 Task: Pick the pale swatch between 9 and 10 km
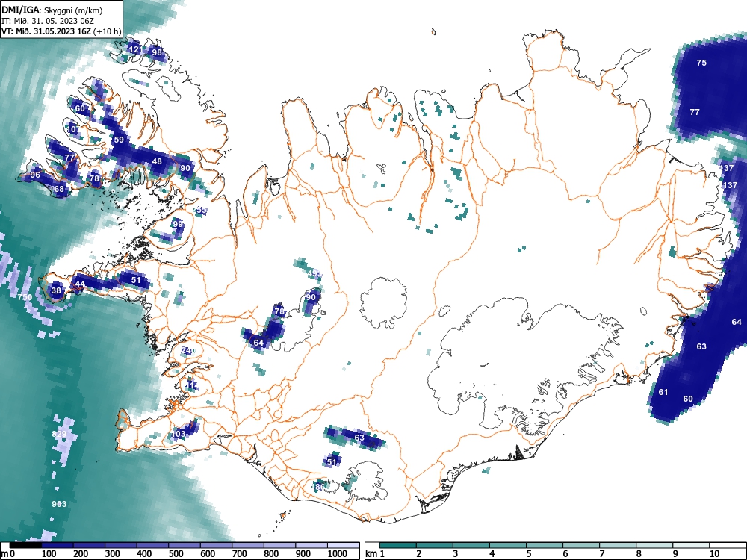(x=691, y=546)
